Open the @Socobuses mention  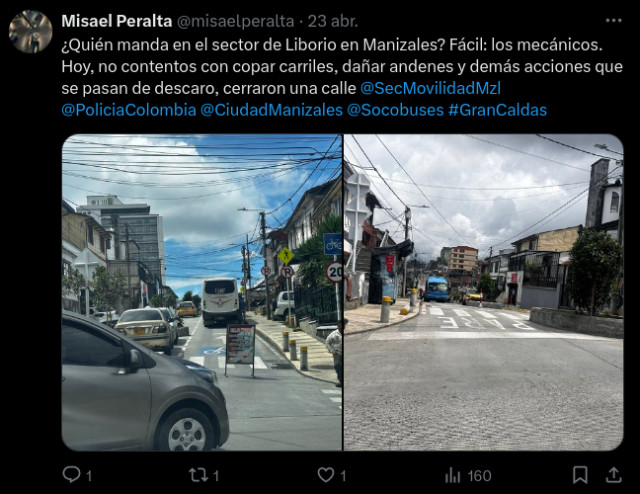pos(396,110)
